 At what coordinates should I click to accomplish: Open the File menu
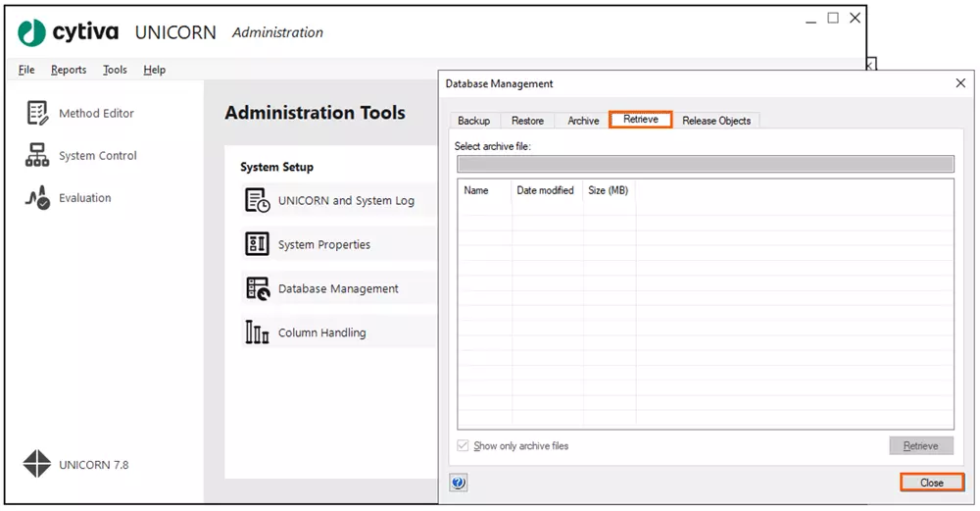click(x=26, y=70)
